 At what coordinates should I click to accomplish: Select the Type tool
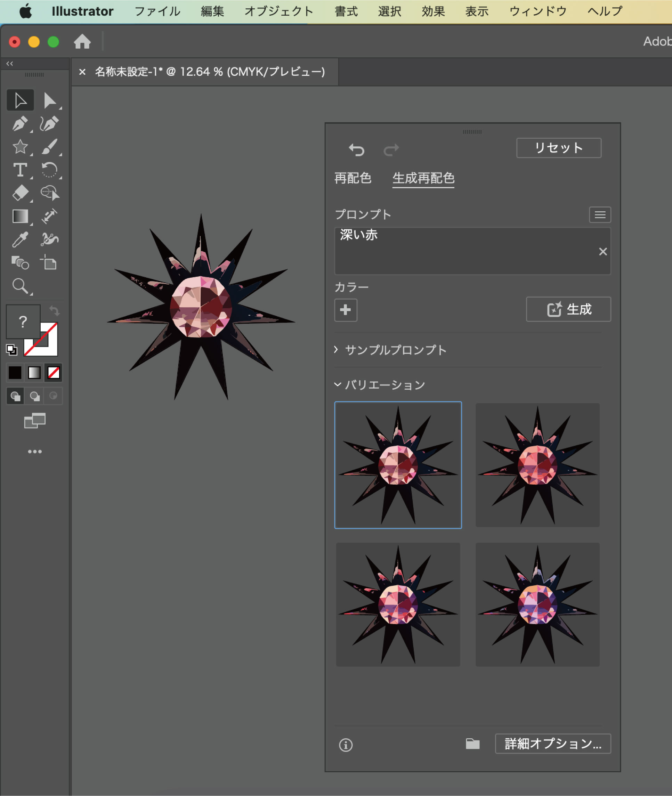pos(20,170)
